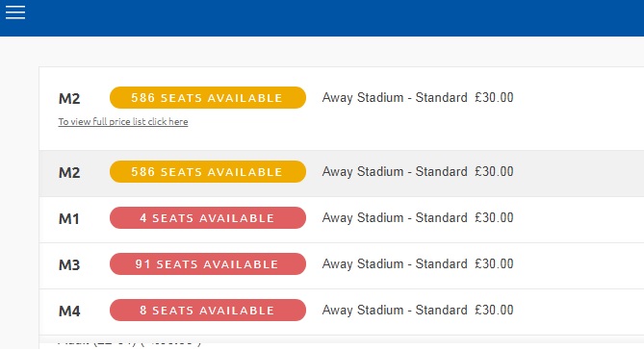Click the £30.00 price in the M4 row
Screen dimensions: 644x349
(494, 310)
